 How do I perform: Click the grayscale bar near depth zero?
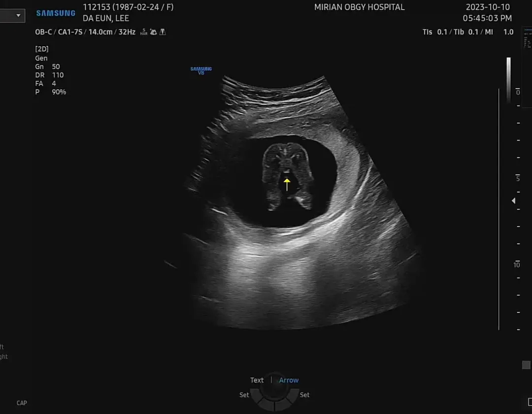pos(508,80)
